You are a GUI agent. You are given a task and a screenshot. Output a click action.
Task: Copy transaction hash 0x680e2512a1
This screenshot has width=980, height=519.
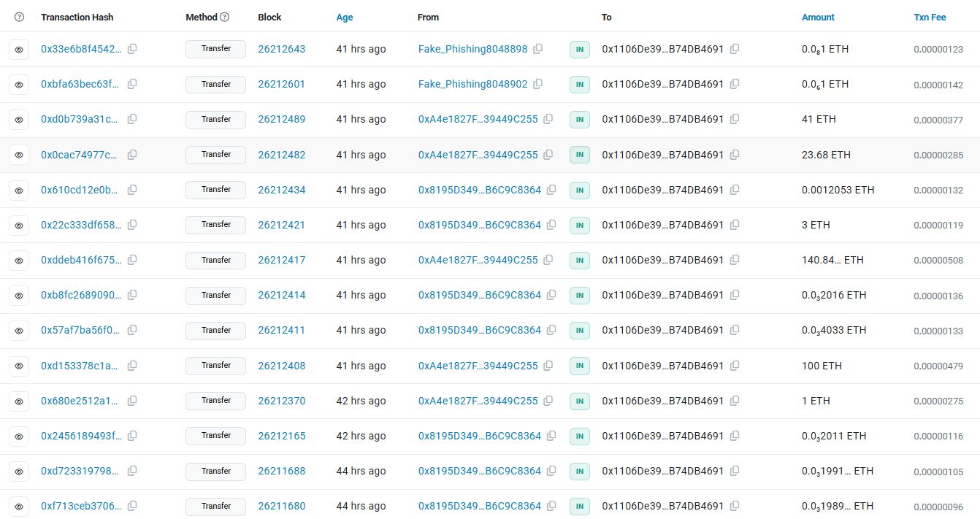tap(132, 401)
